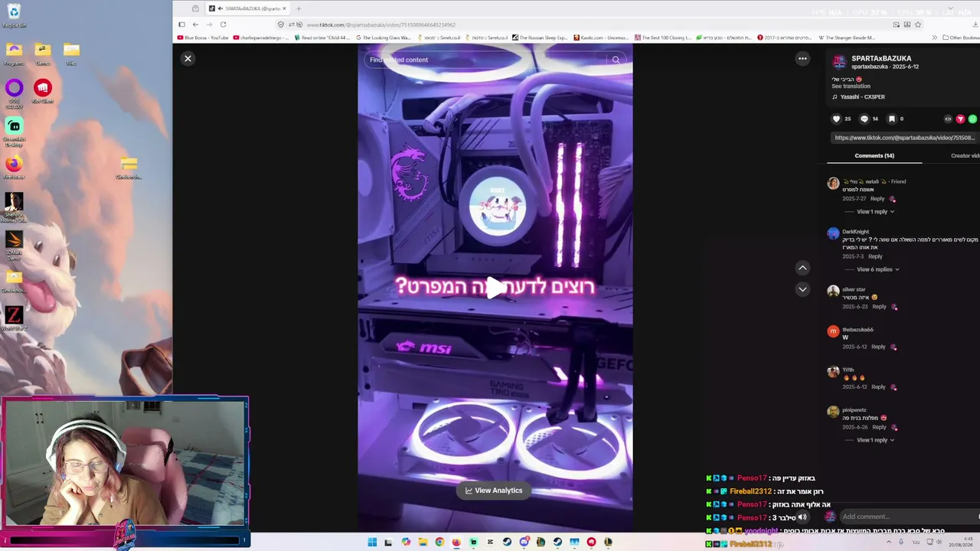
Task: Open View Analytics for the video
Action: pyautogui.click(x=494, y=491)
